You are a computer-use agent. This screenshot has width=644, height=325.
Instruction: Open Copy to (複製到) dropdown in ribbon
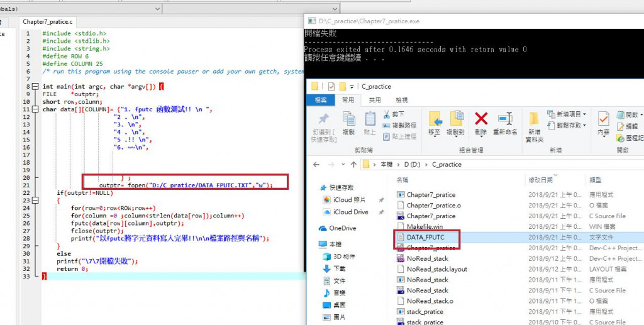pos(455,123)
